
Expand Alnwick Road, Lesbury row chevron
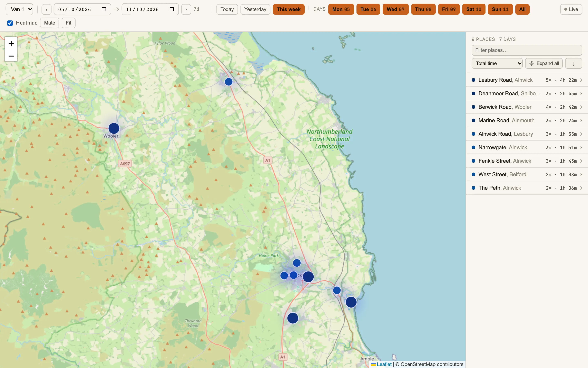click(x=581, y=134)
